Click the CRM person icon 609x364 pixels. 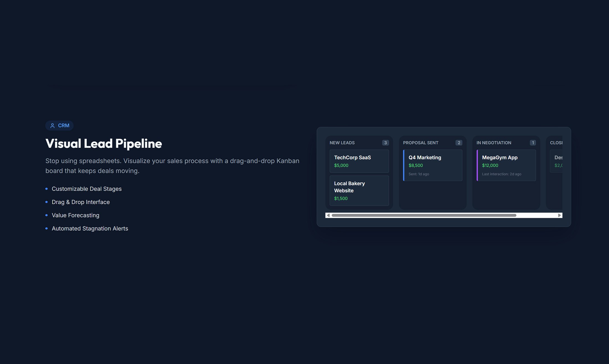(x=52, y=126)
